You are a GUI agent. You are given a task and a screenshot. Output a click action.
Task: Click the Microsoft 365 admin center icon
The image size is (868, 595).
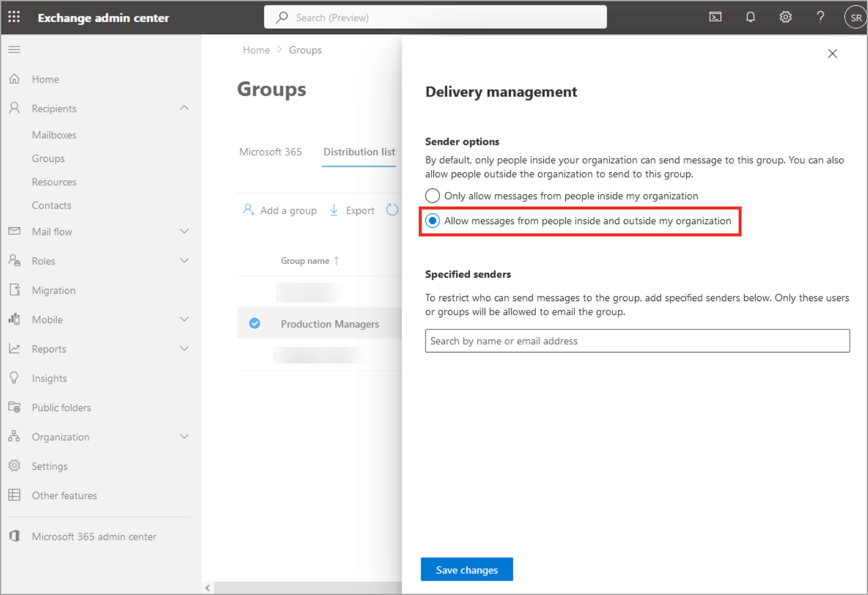pos(15,536)
